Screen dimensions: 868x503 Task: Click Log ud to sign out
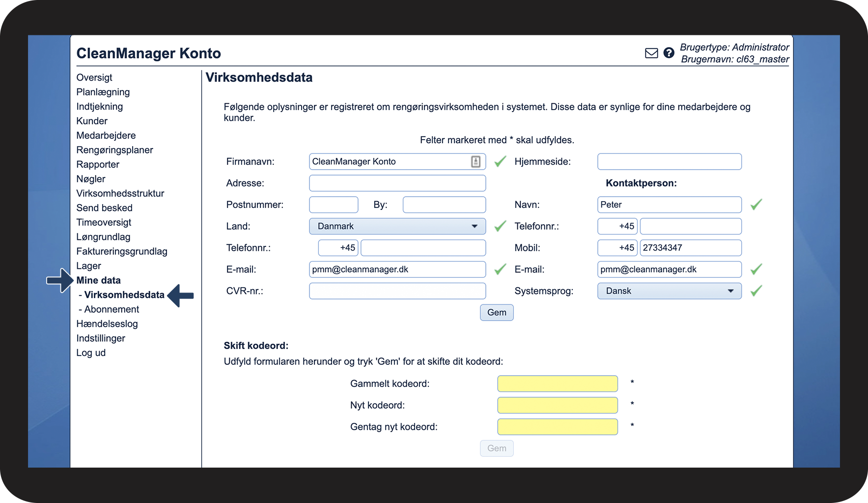pyautogui.click(x=91, y=353)
